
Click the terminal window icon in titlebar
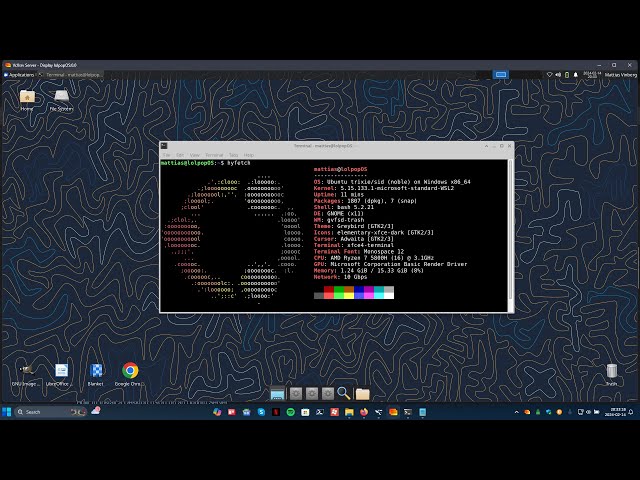click(164, 146)
